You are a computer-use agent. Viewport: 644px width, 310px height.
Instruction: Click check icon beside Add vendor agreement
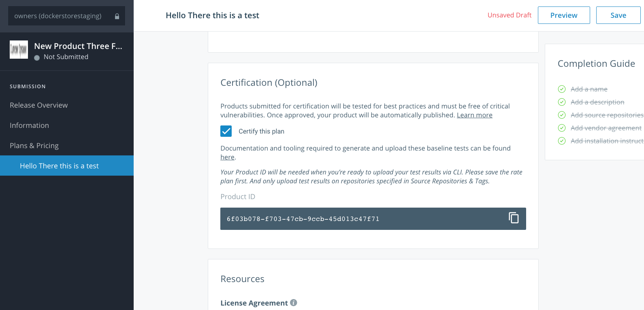562,128
